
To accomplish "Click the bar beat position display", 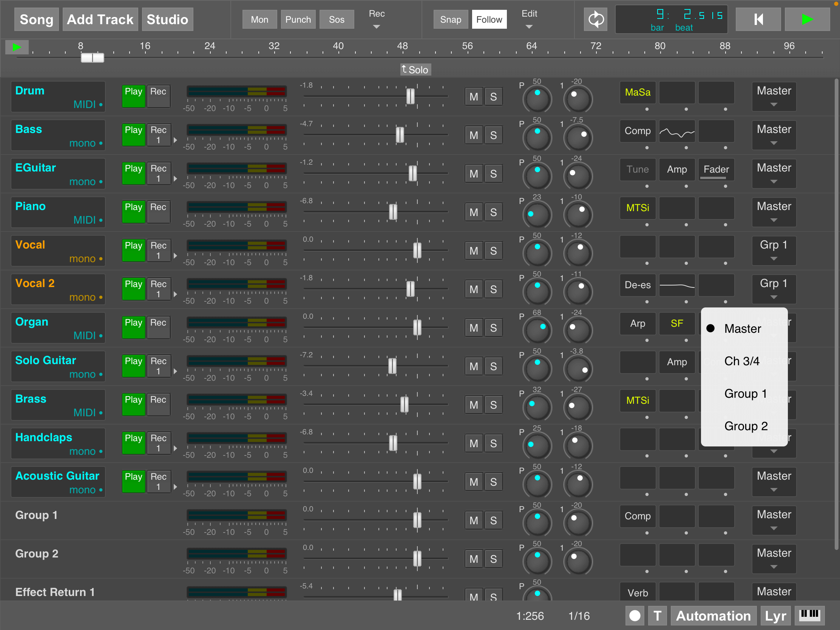I will [x=672, y=19].
